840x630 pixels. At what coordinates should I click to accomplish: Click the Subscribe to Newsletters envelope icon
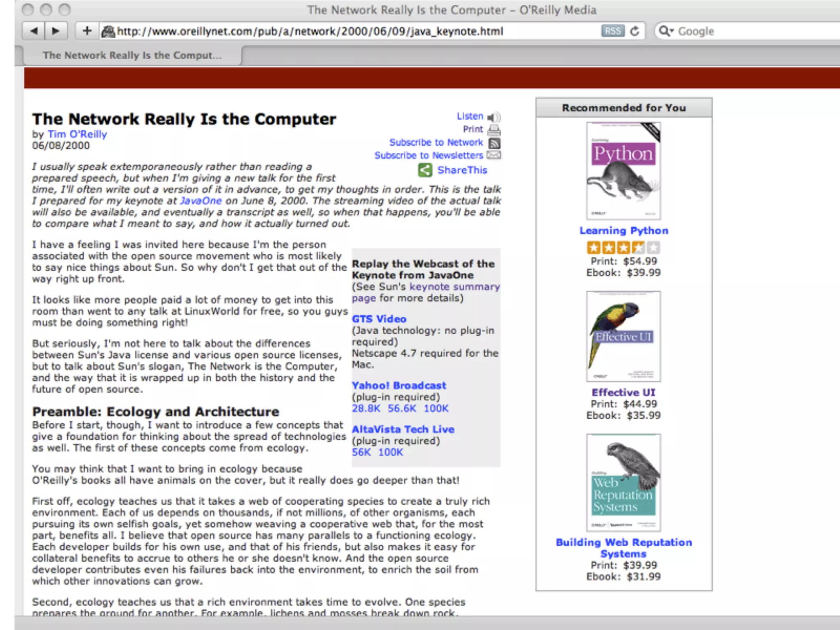point(493,155)
